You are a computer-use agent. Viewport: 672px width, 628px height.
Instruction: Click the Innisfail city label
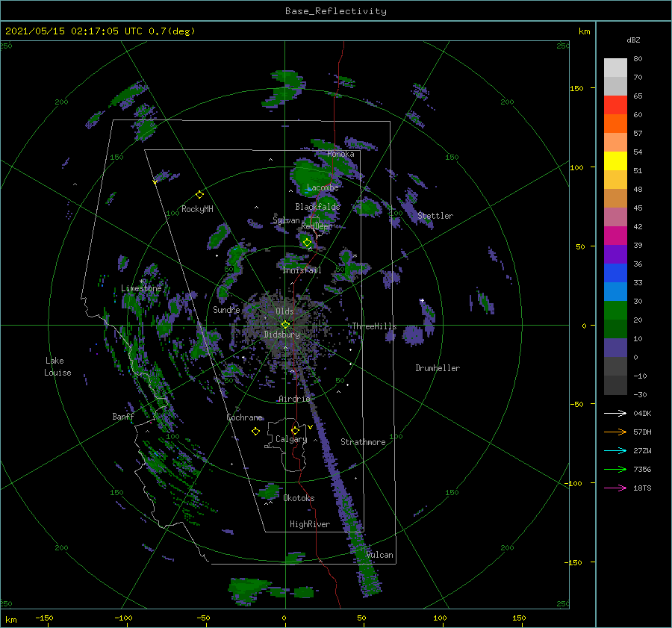(302, 270)
